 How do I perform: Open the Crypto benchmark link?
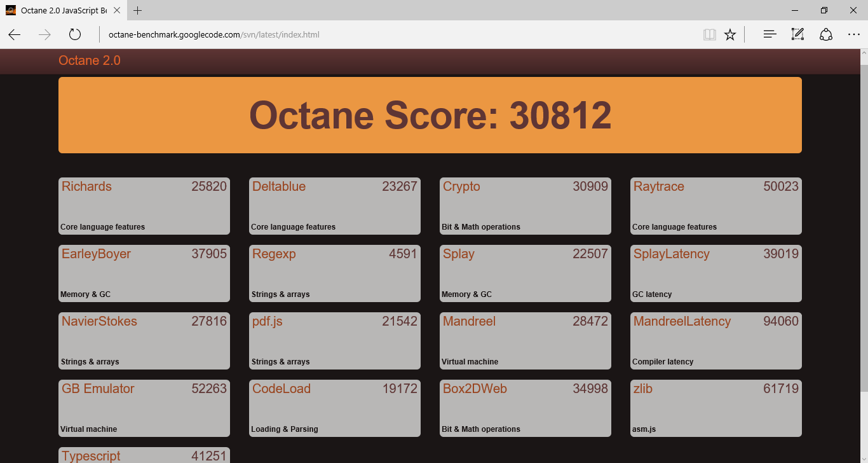(x=461, y=186)
